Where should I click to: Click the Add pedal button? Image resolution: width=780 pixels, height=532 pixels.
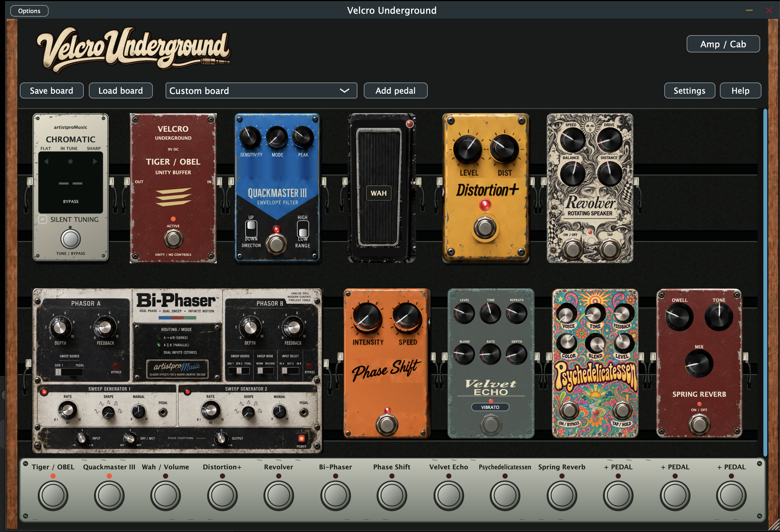pyautogui.click(x=395, y=90)
